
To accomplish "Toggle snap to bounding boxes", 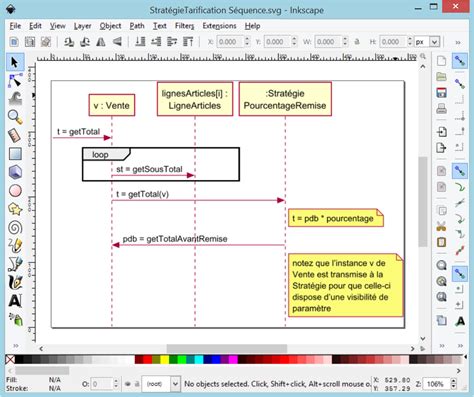I will pyautogui.click(x=460, y=84).
